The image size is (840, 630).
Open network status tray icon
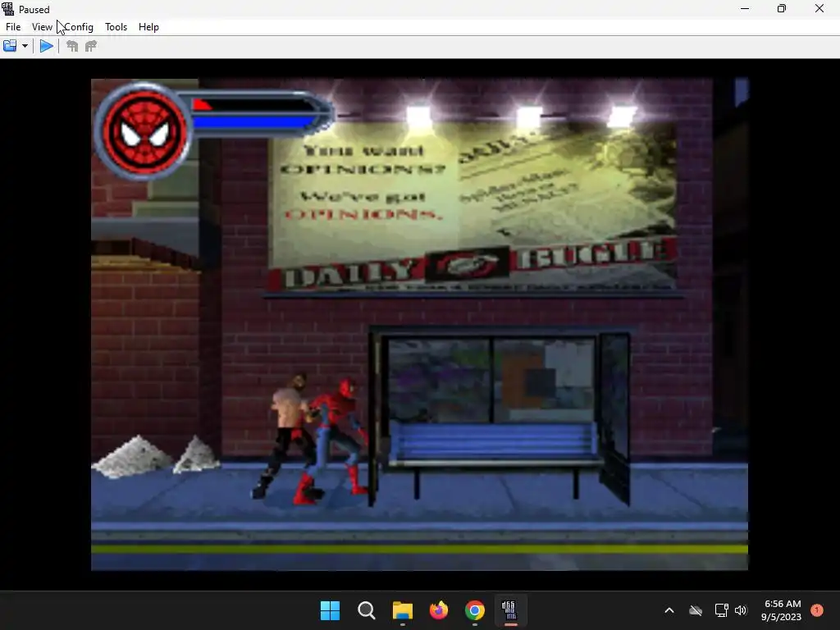point(721,610)
